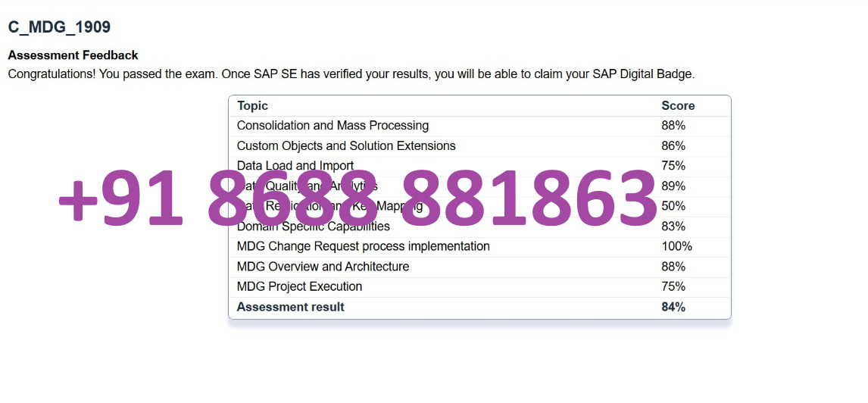Click the 100% score value
This screenshot has width=868, height=403.
(x=676, y=246)
